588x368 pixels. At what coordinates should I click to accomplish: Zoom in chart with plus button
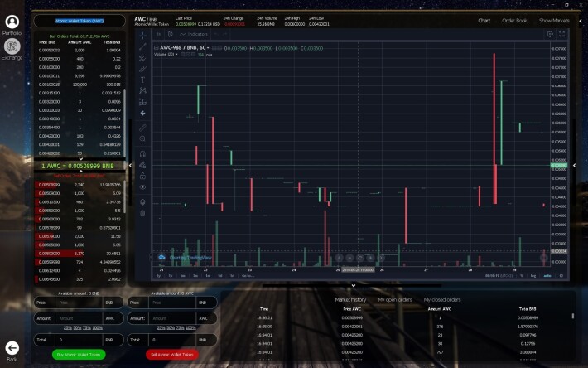pyautogui.click(x=370, y=258)
